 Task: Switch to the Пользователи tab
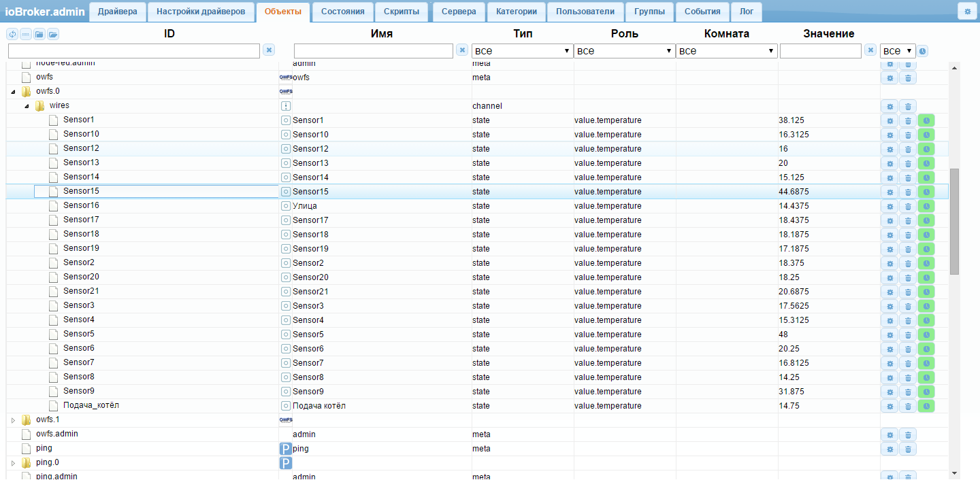click(585, 12)
